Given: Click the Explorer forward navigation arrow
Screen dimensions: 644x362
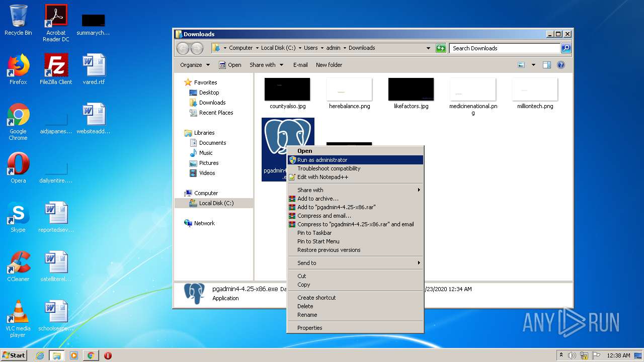Looking at the screenshot, I should click(197, 48).
